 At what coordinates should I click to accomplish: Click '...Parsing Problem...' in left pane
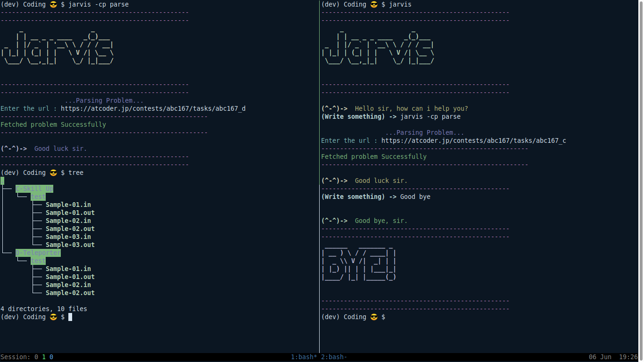(104, 100)
